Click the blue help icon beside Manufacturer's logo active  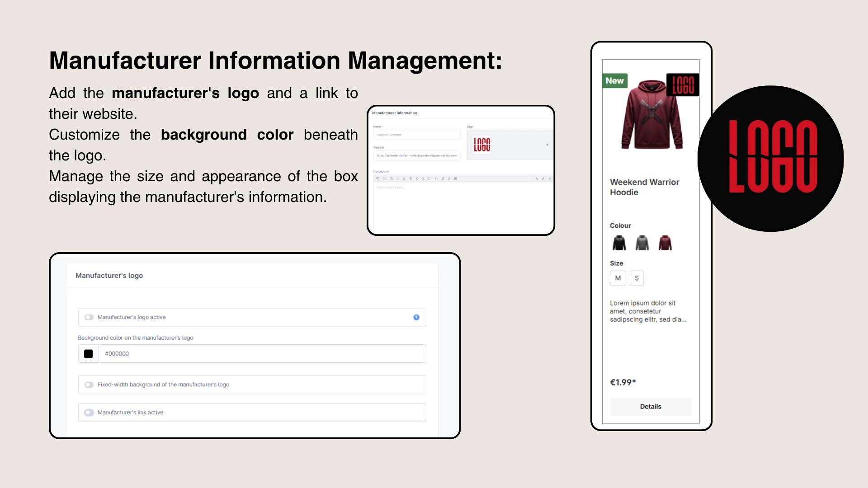click(x=416, y=317)
